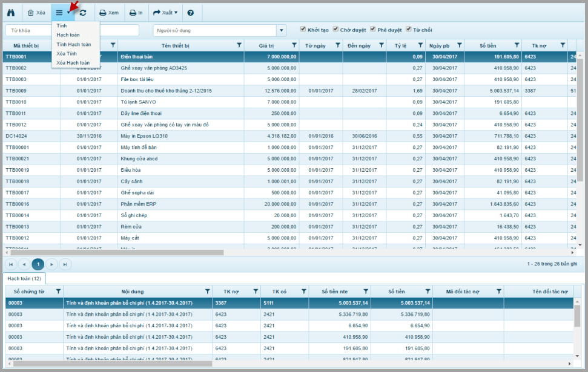Go to next page pager button

51,264
